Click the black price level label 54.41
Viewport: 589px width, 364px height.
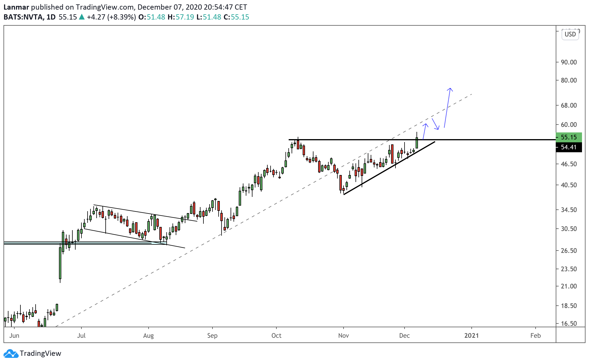[569, 147]
